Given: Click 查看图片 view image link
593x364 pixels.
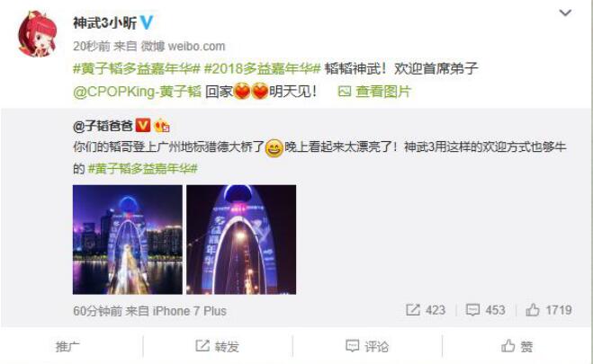Looking at the screenshot, I should coord(374,92).
